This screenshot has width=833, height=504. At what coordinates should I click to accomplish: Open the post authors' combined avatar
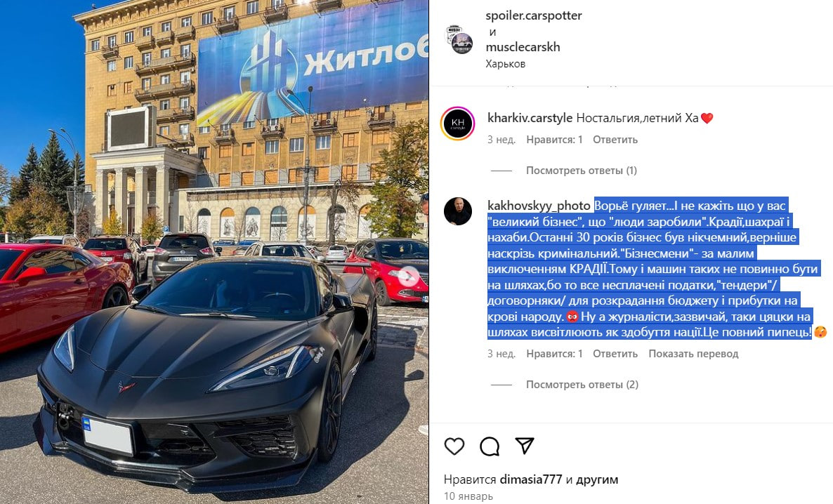(x=460, y=39)
